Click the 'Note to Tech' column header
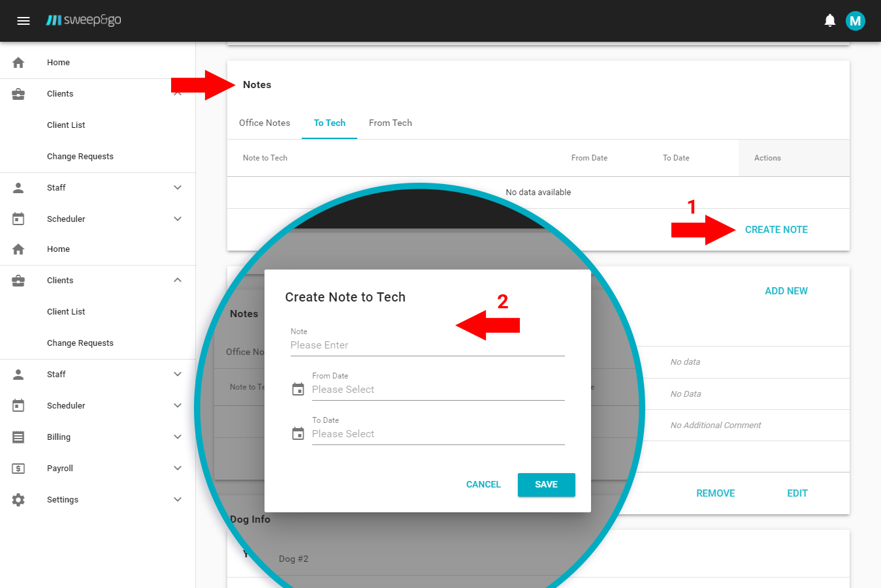Image resolution: width=881 pixels, height=588 pixels. pos(265,158)
